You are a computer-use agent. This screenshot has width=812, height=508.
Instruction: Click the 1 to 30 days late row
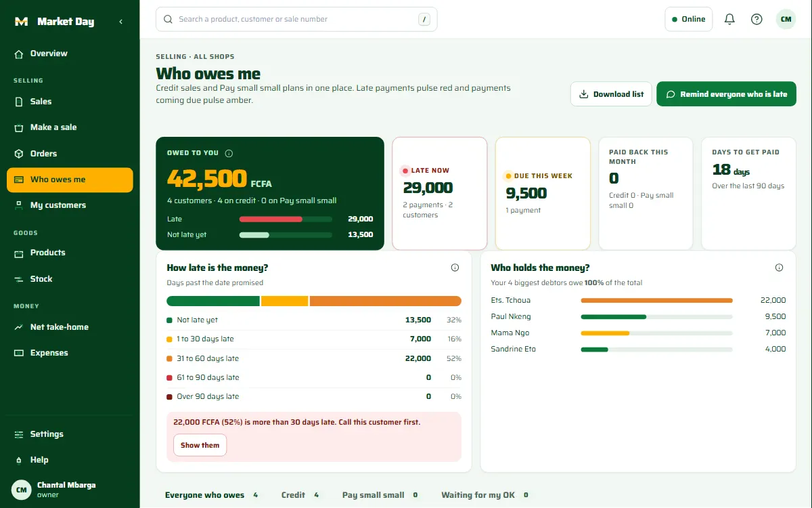314,339
